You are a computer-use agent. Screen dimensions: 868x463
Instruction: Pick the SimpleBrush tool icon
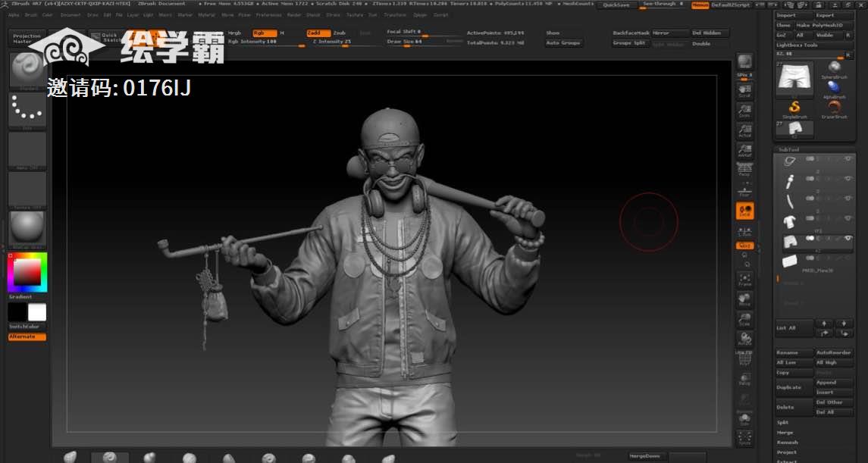(x=795, y=108)
